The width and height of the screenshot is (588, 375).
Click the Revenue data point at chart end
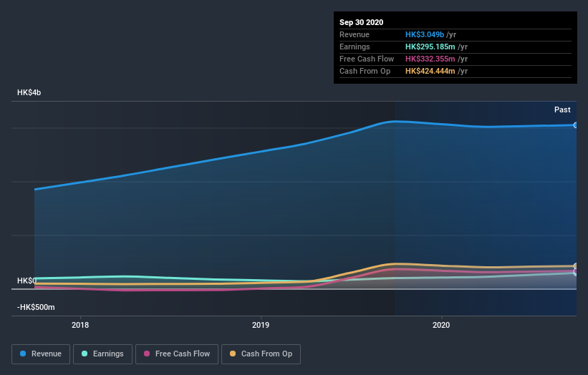point(576,125)
